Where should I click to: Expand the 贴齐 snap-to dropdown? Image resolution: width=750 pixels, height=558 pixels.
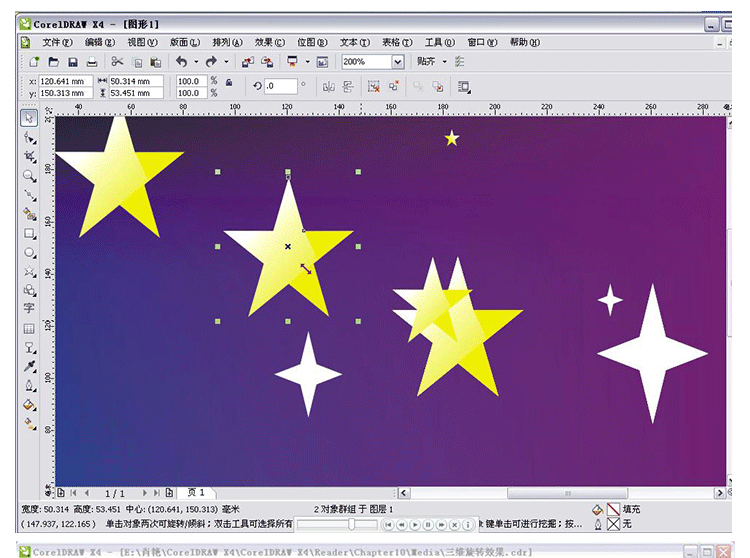[x=445, y=62]
